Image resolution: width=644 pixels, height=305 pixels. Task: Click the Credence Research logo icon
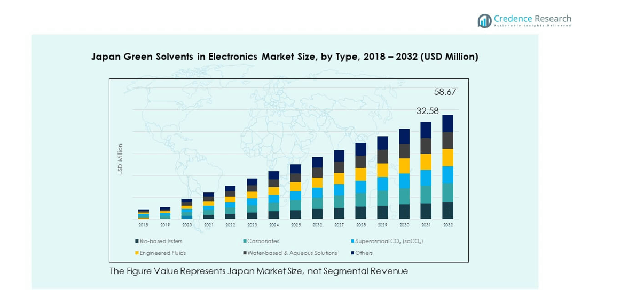[x=484, y=21]
